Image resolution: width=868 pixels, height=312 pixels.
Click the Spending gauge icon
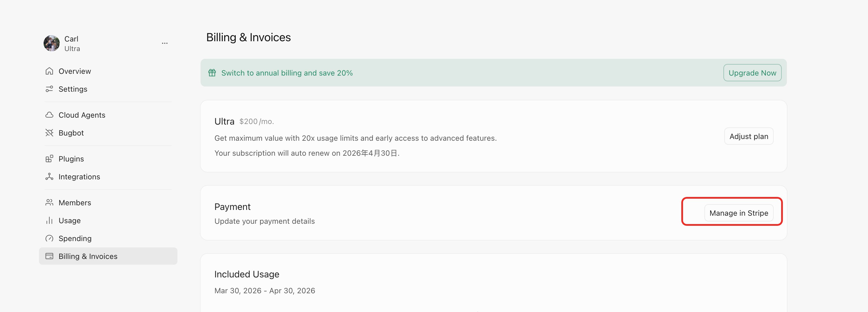pyautogui.click(x=49, y=238)
